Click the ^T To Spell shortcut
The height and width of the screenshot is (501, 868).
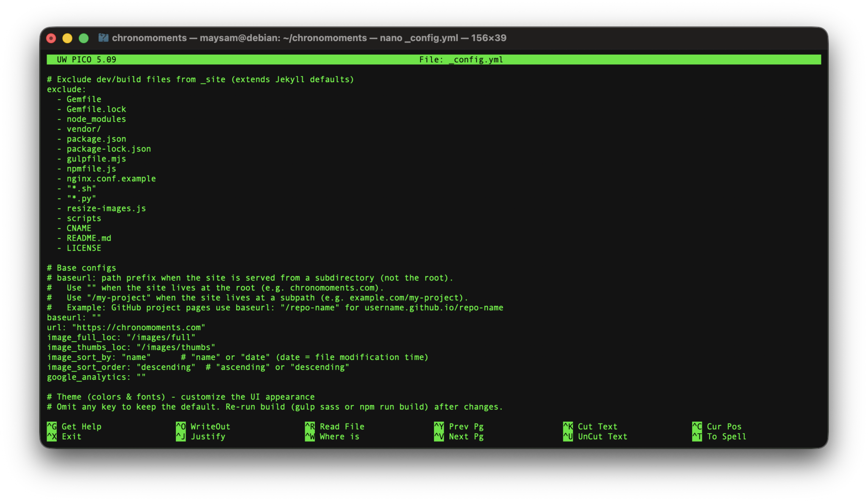click(x=720, y=436)
